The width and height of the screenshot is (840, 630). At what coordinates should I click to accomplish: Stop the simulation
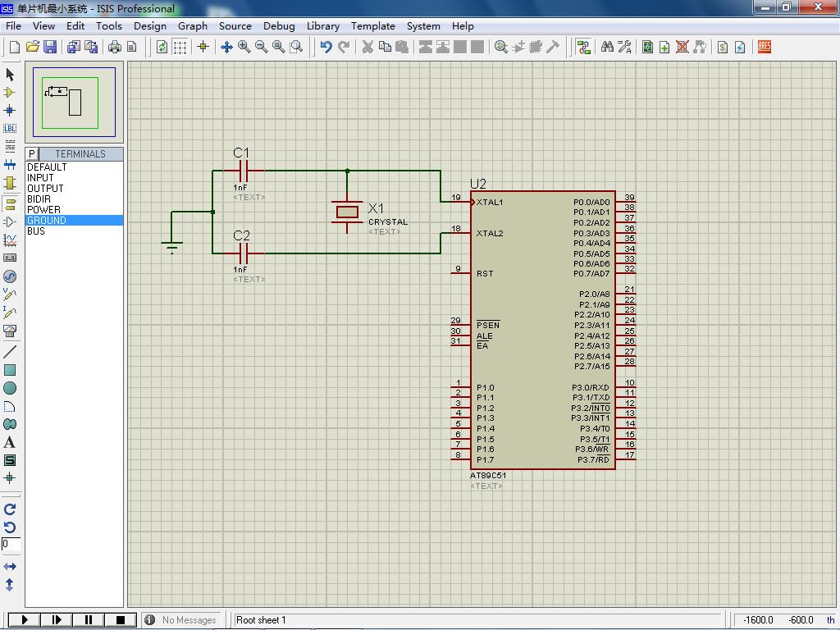coord(120,620)
